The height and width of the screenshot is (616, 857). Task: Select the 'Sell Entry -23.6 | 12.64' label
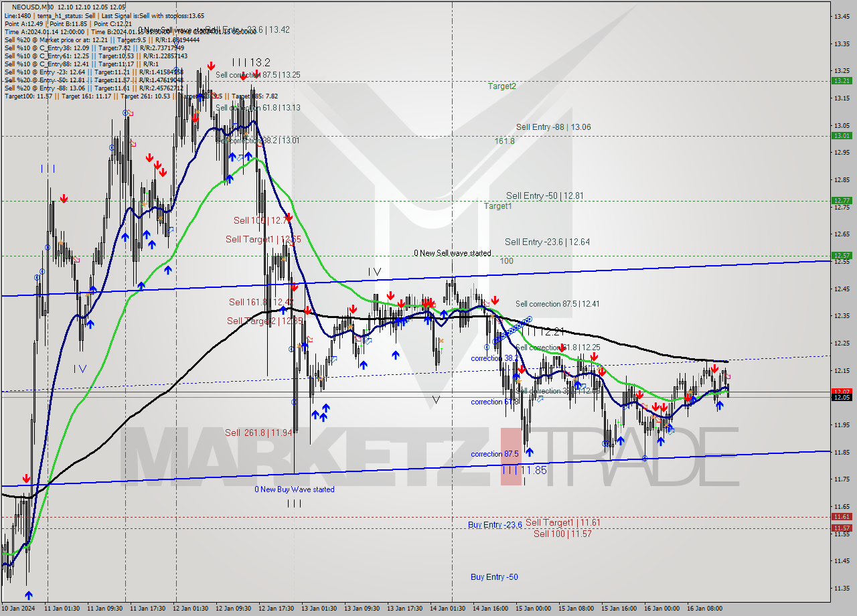(547, 242)
